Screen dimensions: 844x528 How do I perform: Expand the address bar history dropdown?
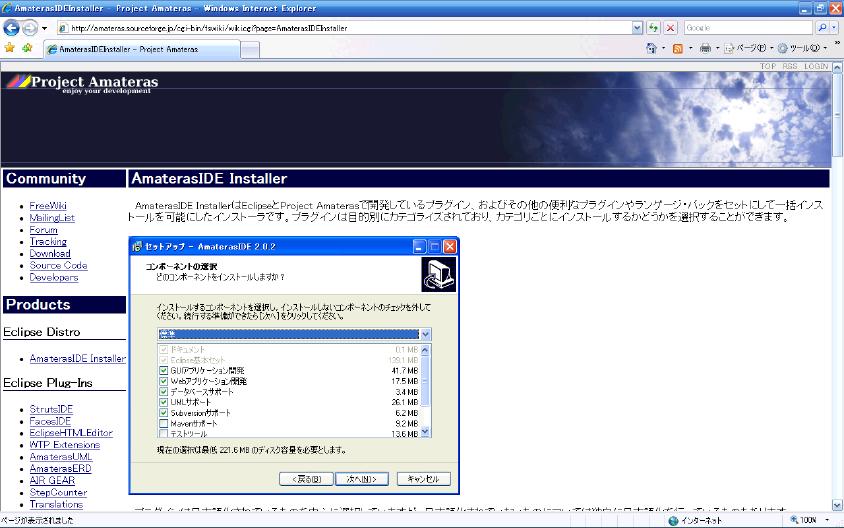pos(637,28)
